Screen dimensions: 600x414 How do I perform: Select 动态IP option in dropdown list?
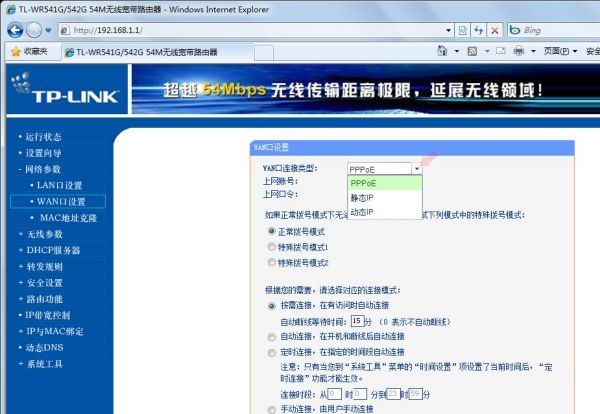(385, 212)
